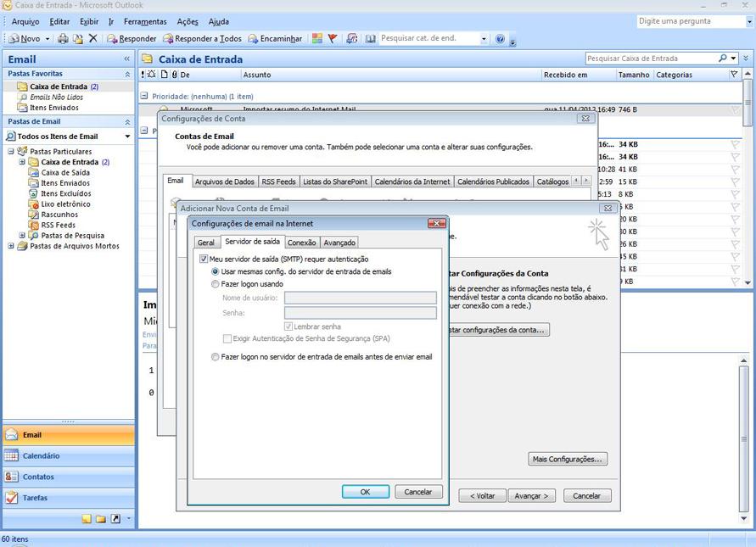Click Cancelar in Configurações de email na Internet
Screen dimensions: 756x547
418,492
